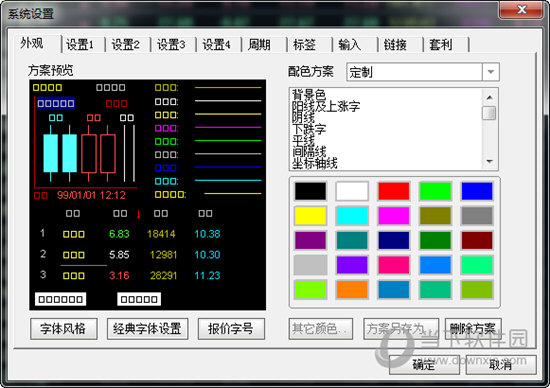Screen dimensions: 550x388
Task: Pick the cyan color swatch
Action: coord(352,216)
